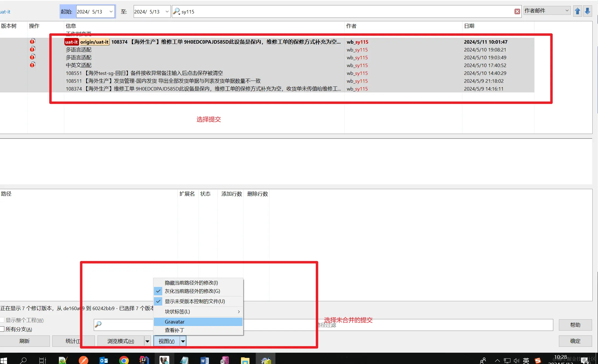598x364 pixels.
Task: Open Word from taskbar
Action: pos(205,360)
